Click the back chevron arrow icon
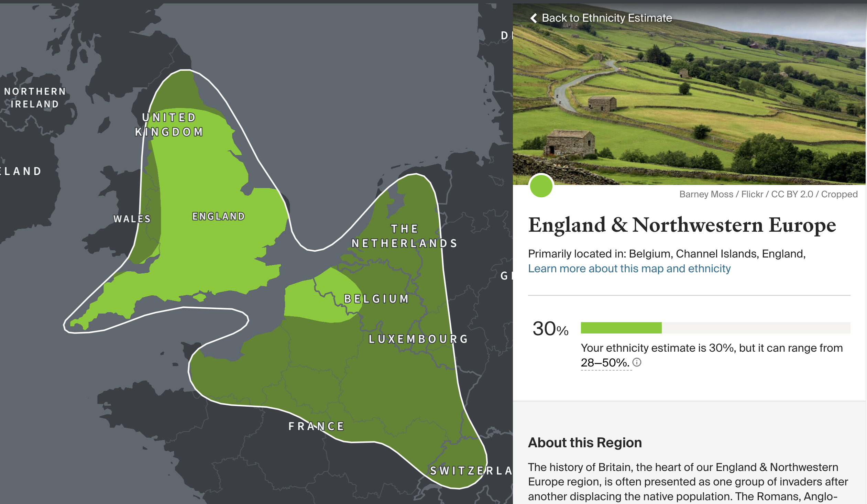The height and width of the screenshot is (504, 867). 534,18
